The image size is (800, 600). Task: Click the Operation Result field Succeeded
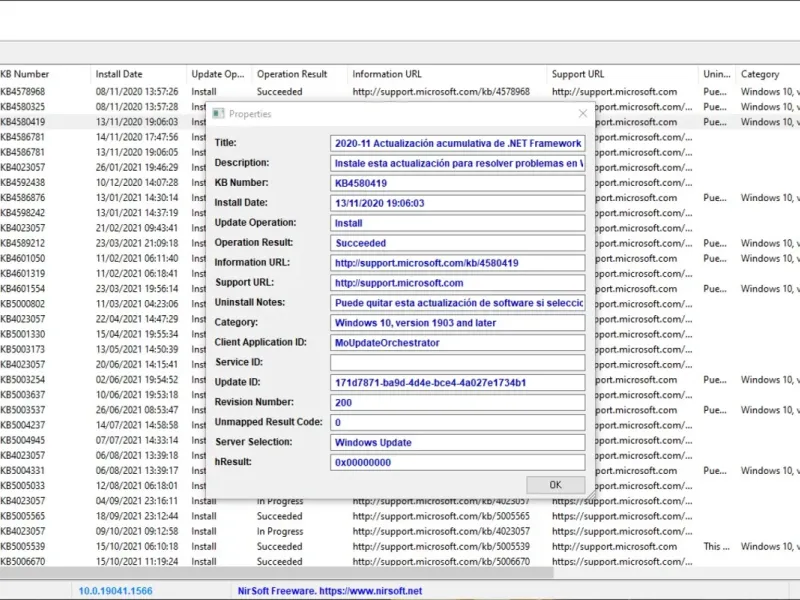[457, 243]
